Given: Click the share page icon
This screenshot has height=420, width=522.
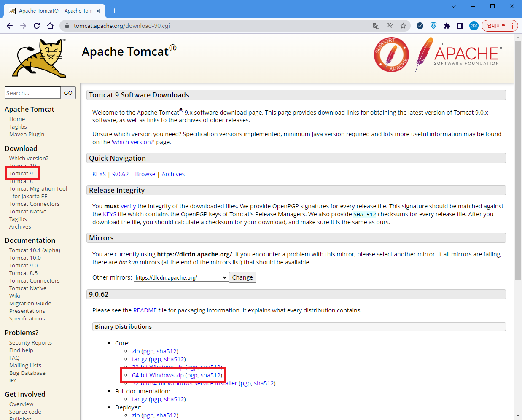Looking at the screenshot, I should (x=390, y=26).
